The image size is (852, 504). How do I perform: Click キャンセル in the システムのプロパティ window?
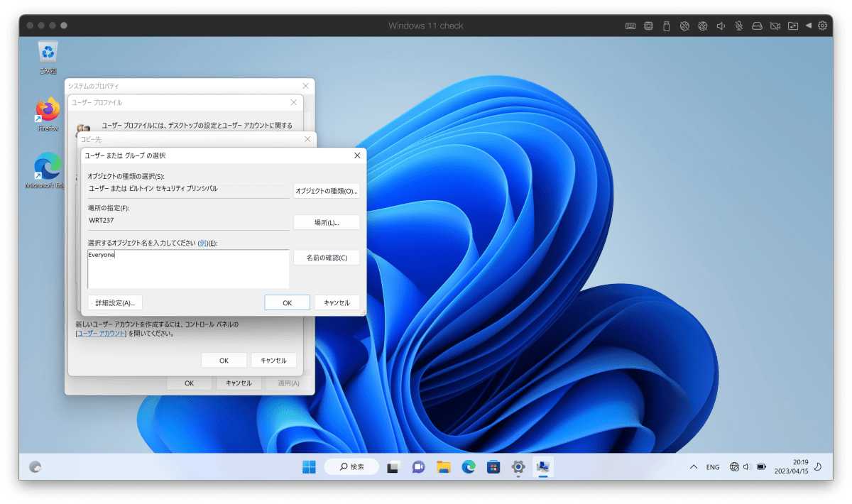point(239,383)
